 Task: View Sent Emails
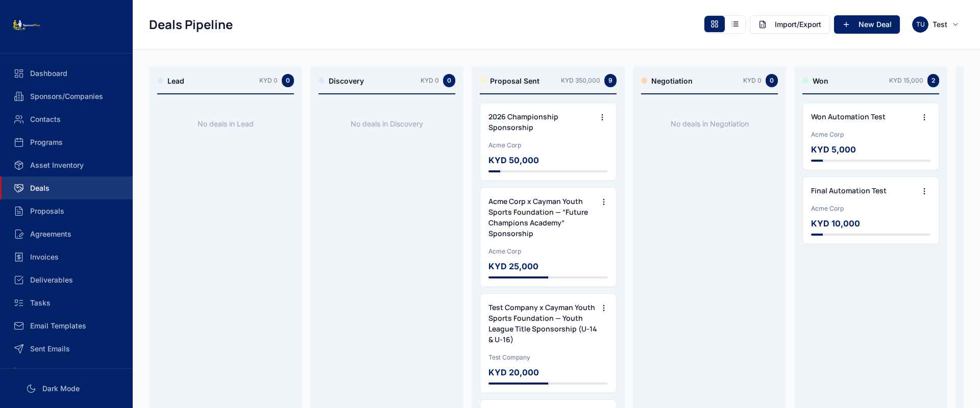point(66,349)
